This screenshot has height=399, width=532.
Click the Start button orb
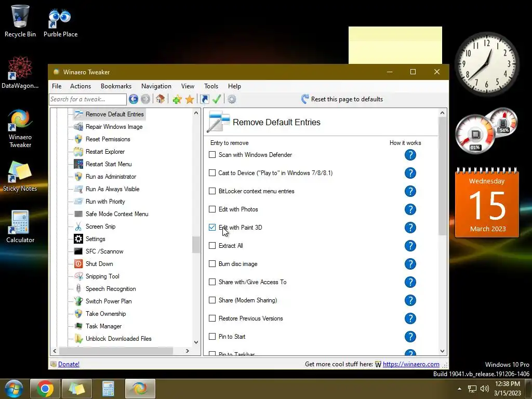pos(14,389)
